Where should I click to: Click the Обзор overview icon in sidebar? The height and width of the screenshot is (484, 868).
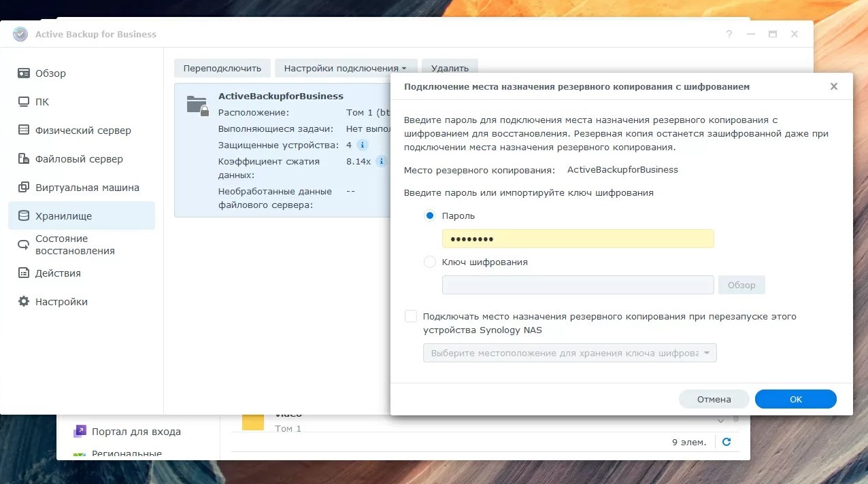[24, 73]
